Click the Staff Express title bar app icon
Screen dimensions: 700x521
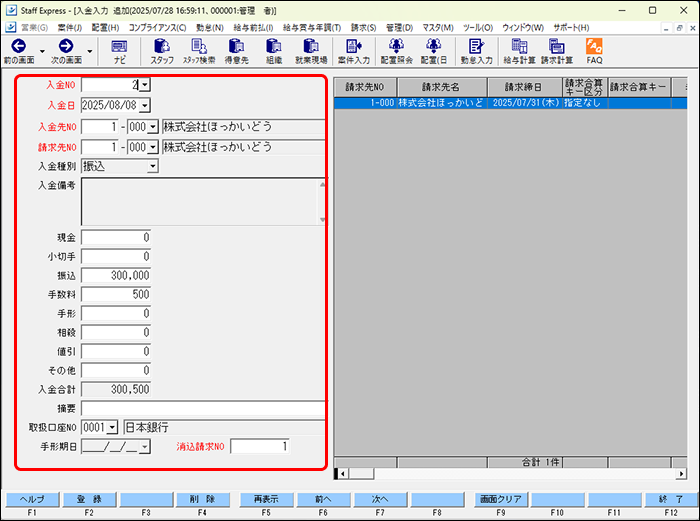(11, 10)
